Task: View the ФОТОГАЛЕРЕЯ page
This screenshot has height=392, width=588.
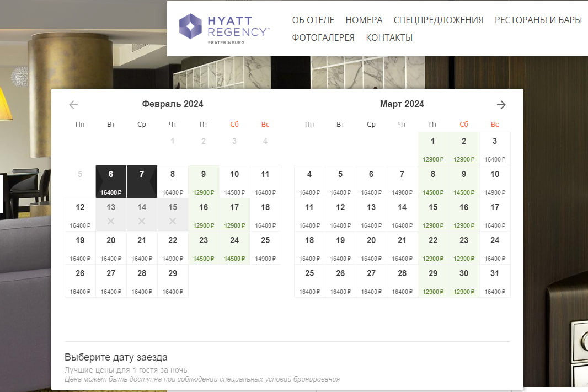Action: [323, 37]
